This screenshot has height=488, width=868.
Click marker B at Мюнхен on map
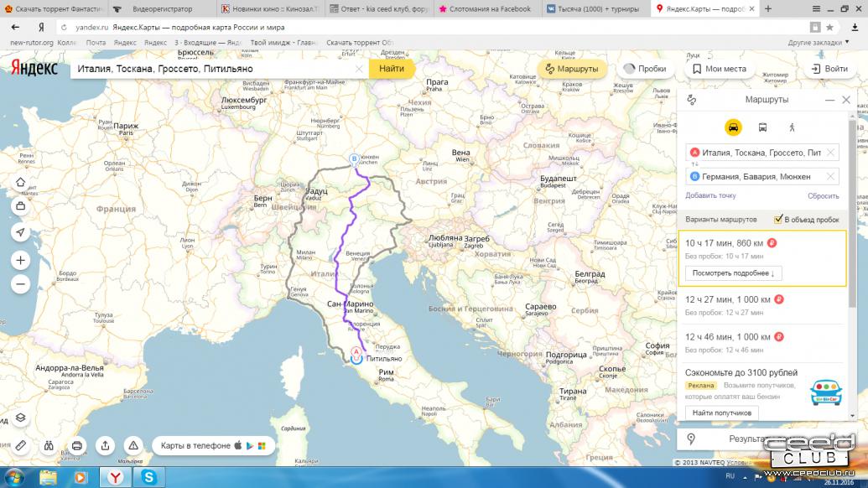coord(354,158)
